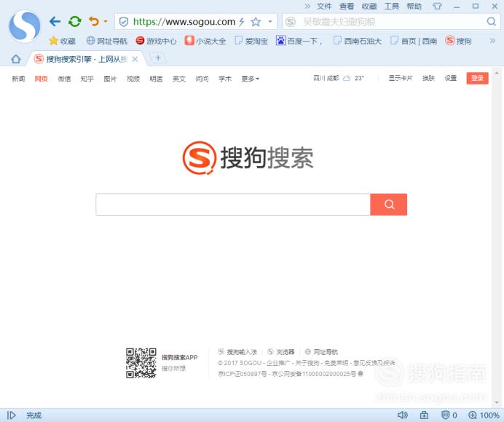Go to 微信 search category
Viewport: 504px width, 422px height.
[x=64, y=79]
